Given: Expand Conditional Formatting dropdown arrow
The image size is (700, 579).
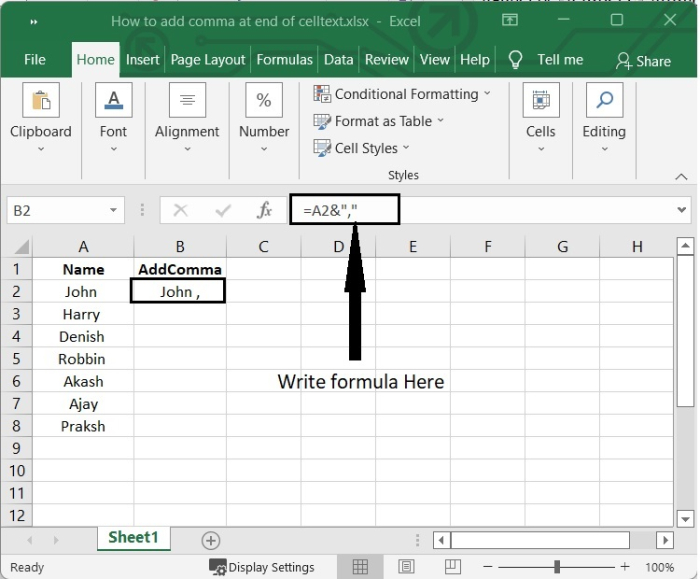Looking at the screenshot, I should 488,93.
